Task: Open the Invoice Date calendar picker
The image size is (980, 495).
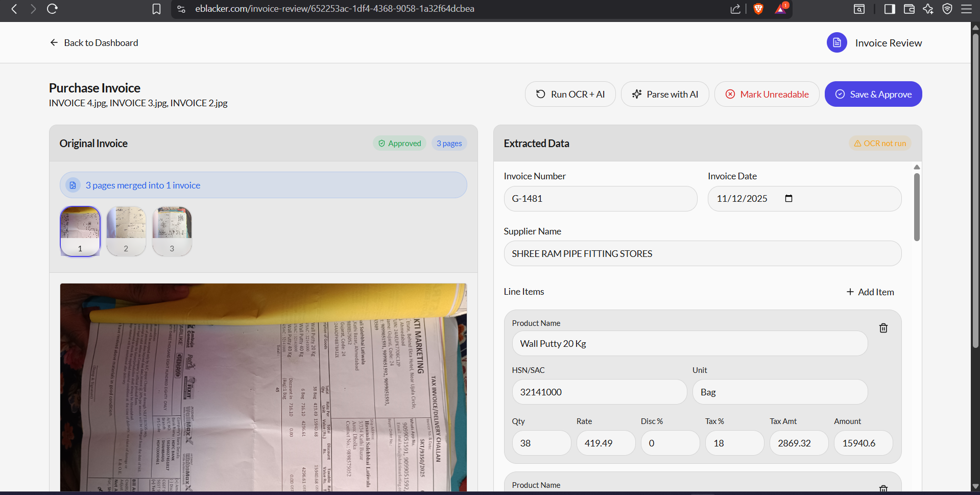Action: 788,198
